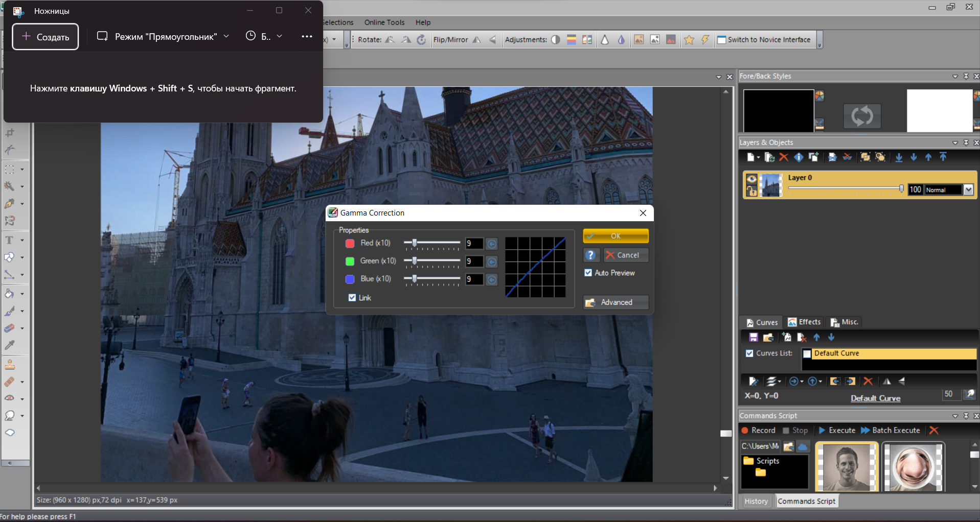
Task: Click Switch to Novice Interface
Action: [x=764, y=40]
